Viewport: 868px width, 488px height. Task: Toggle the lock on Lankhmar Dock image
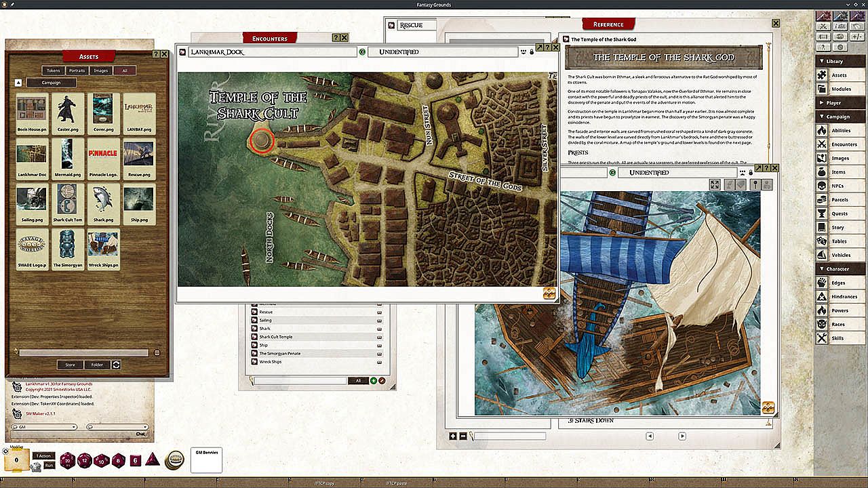[531, 52]
